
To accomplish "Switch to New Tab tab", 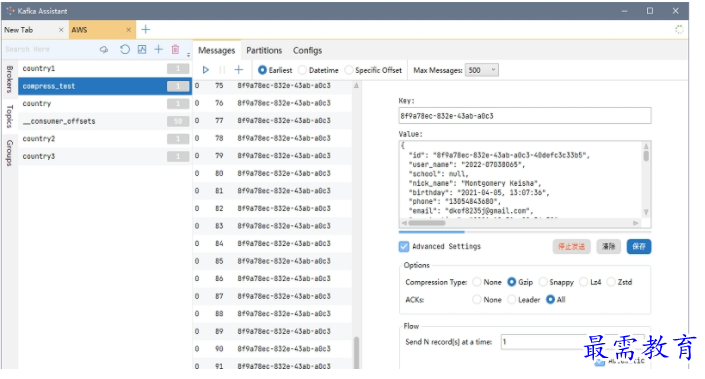I will [x=34, y=30].
